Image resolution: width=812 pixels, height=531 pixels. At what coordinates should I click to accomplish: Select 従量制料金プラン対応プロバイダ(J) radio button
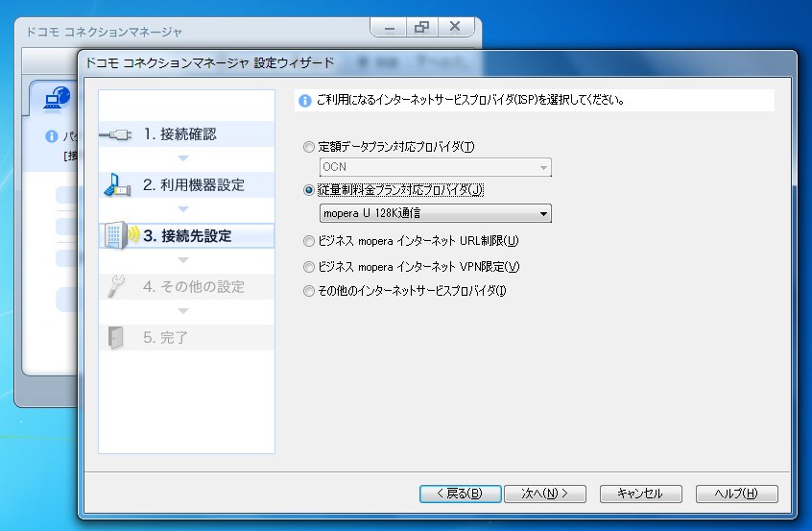309,190
